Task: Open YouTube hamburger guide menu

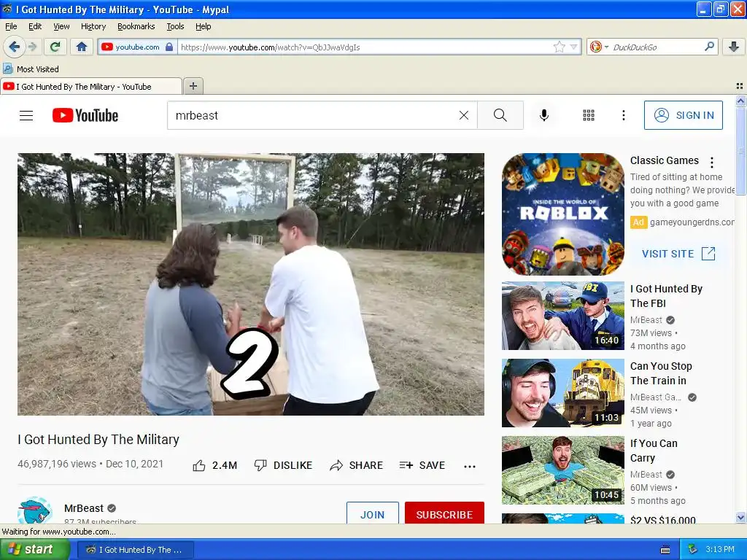Action: 26,115
